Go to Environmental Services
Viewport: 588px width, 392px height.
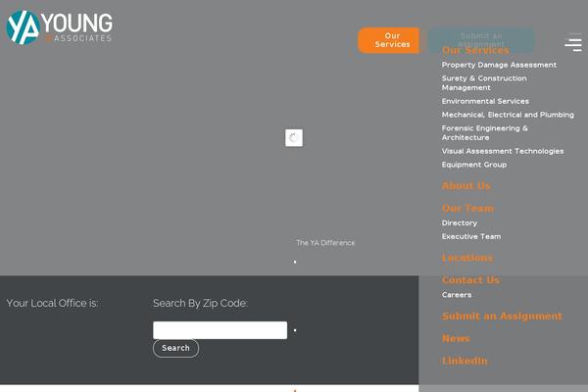point(485,101)
